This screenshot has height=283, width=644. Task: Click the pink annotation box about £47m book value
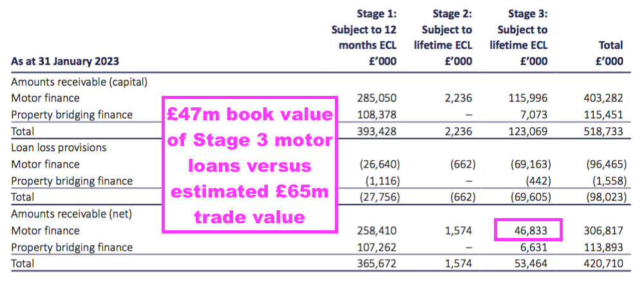click(250, 165)
